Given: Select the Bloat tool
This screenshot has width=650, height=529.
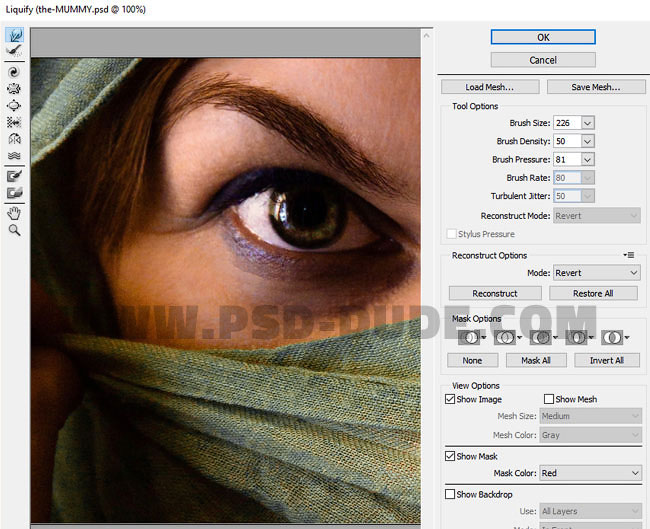Looking at the screenshot, I should 14,105.
